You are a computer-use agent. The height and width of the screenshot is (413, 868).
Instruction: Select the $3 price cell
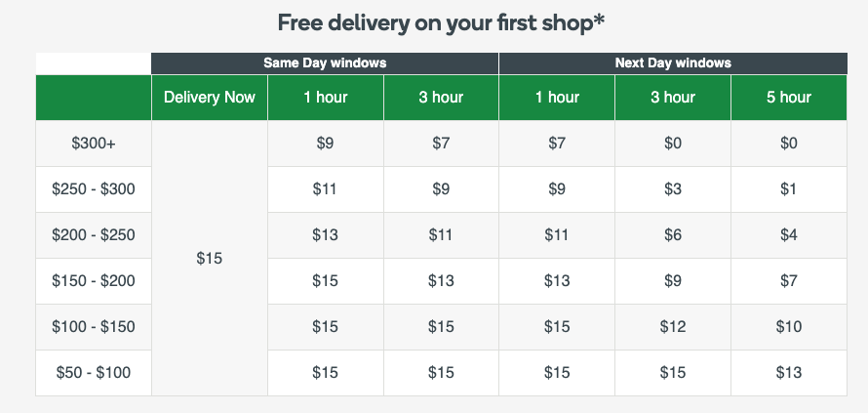click(x=673, y=189)
